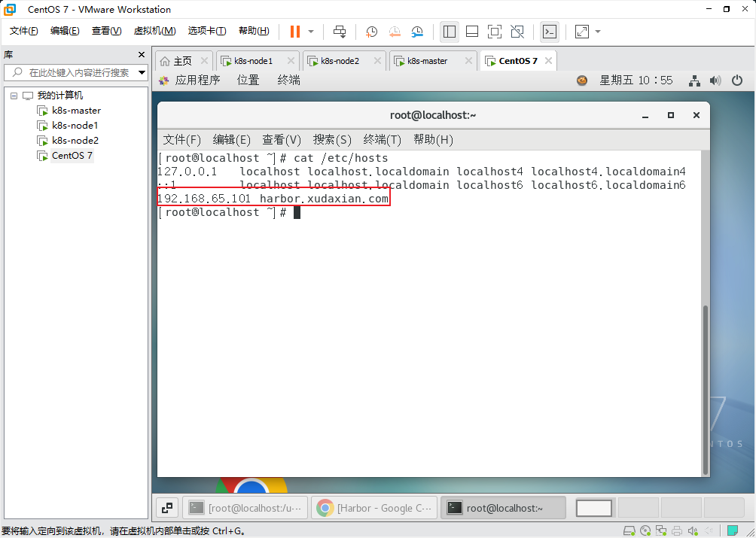This screenshot has width=756, height=538.
Task: Click the CD/DVD device status icon
Action: pyautogui.click(x=645, y=530)
